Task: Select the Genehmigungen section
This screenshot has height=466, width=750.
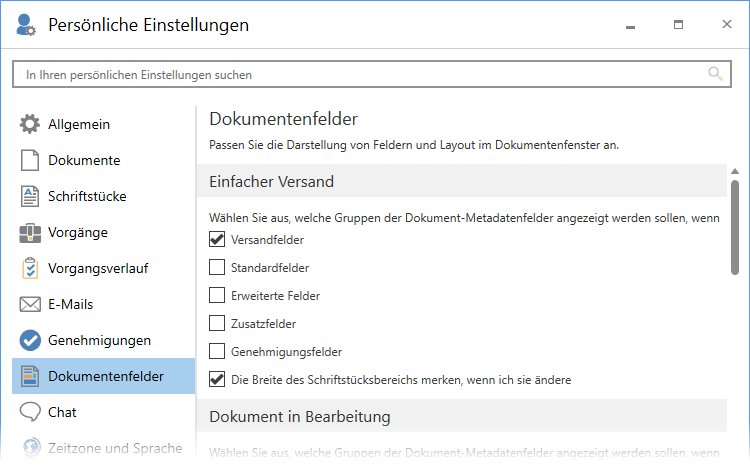Action: click(x=103, y=340)
